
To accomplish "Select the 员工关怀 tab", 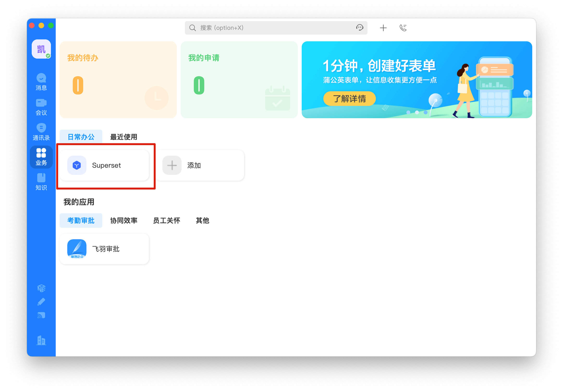I will [166, 220].
